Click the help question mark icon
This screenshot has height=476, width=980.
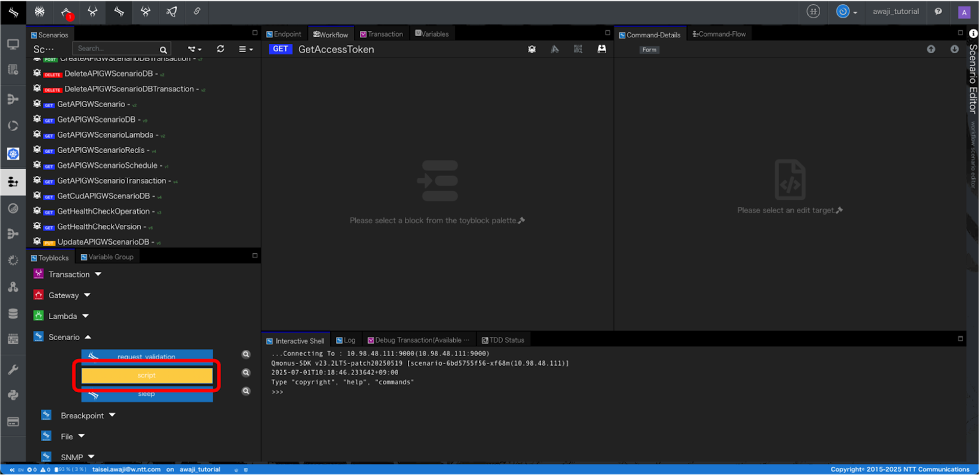tap(938, 12)
